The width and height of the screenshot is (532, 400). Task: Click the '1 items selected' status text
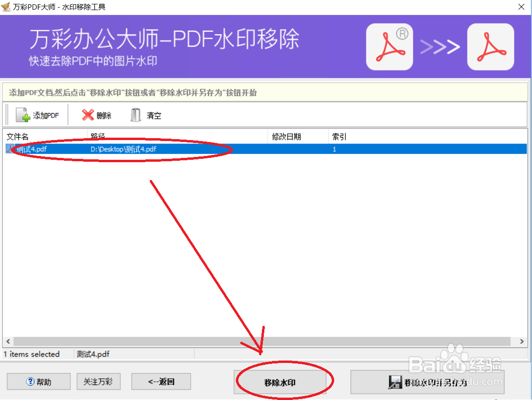pyautogui.click(x=32, y=354)
